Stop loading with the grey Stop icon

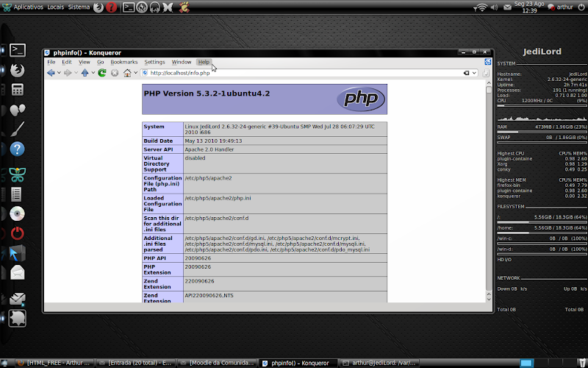point(115,73)
